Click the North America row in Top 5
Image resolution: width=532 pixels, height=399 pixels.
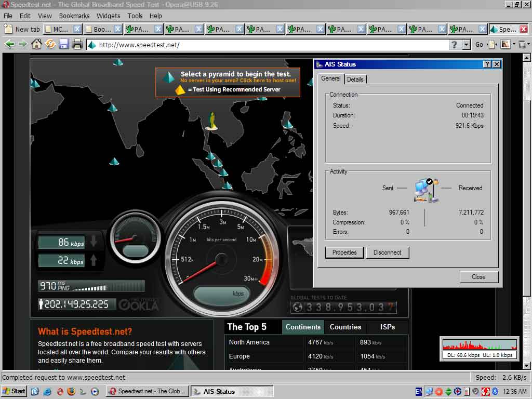(316, 342)
